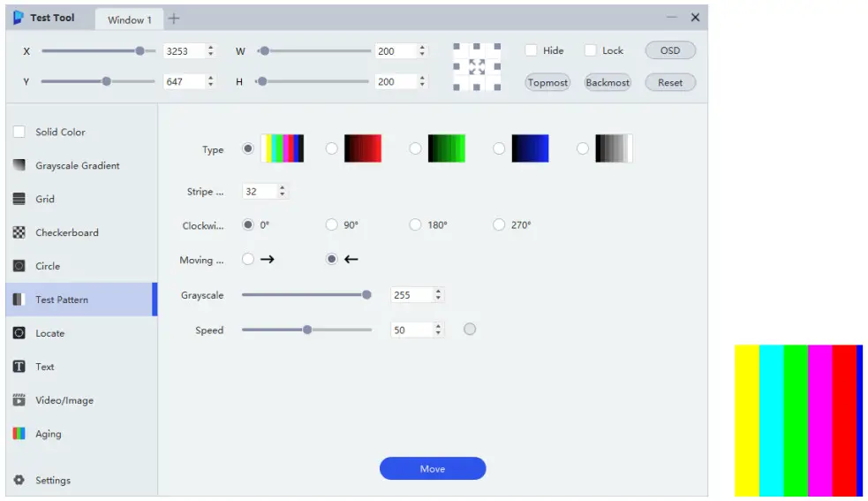Click the Y value field showing 647

185,81
